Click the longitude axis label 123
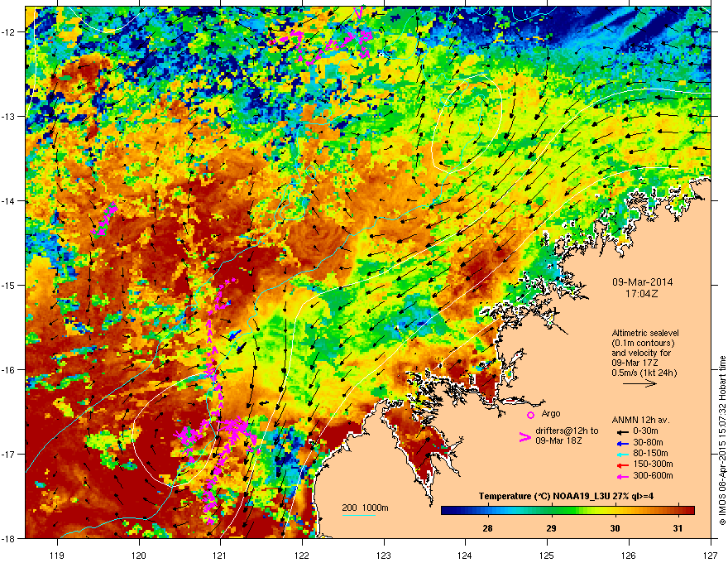This screenshot has height=563, width=728. [384, 555]
